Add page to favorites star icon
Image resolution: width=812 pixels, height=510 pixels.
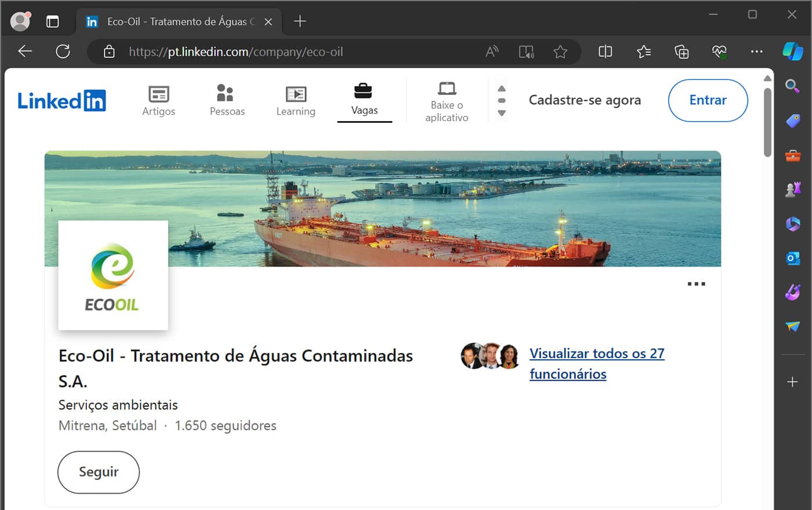coord(560,52)
